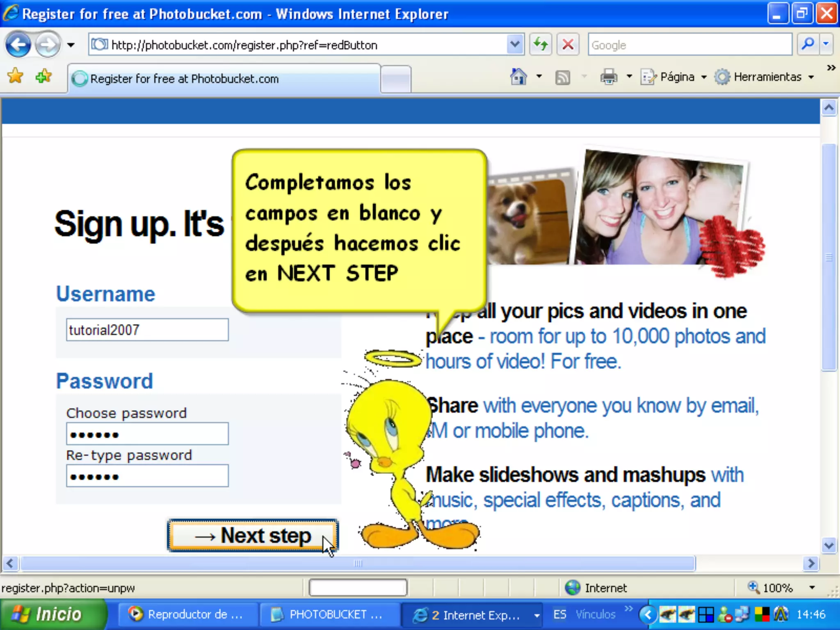Open the Herramientas menu
The image size is (840, 630).
[x=765, y=77]
